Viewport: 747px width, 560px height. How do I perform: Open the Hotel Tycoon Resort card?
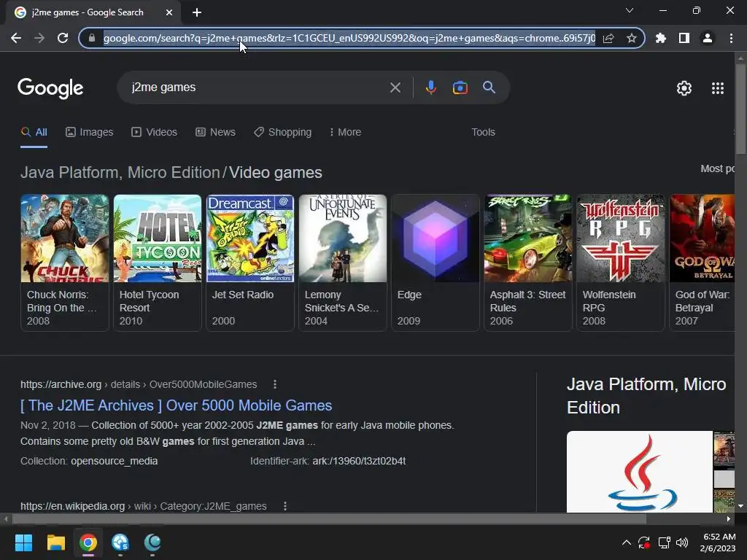158,262
